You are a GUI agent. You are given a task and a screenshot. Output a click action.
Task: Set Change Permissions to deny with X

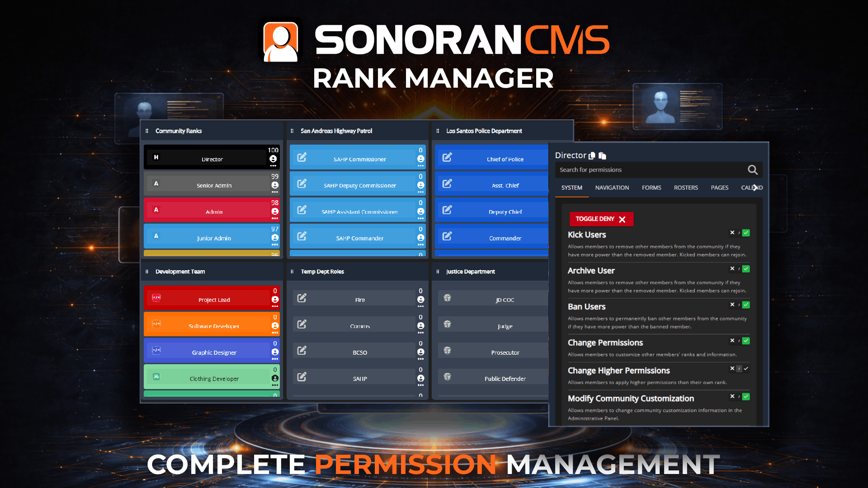[x=732, y=341]
